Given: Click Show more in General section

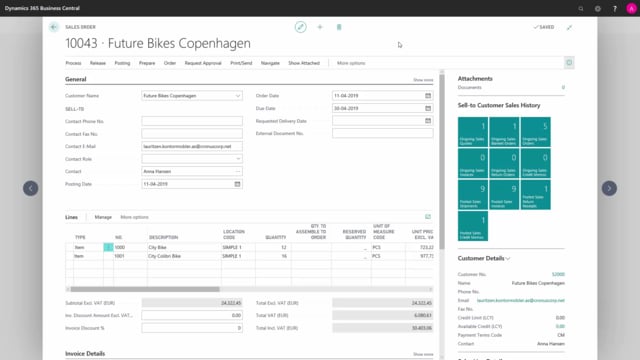Looking at the screenshot, I should pyautogui.click(x=423, y=80).
